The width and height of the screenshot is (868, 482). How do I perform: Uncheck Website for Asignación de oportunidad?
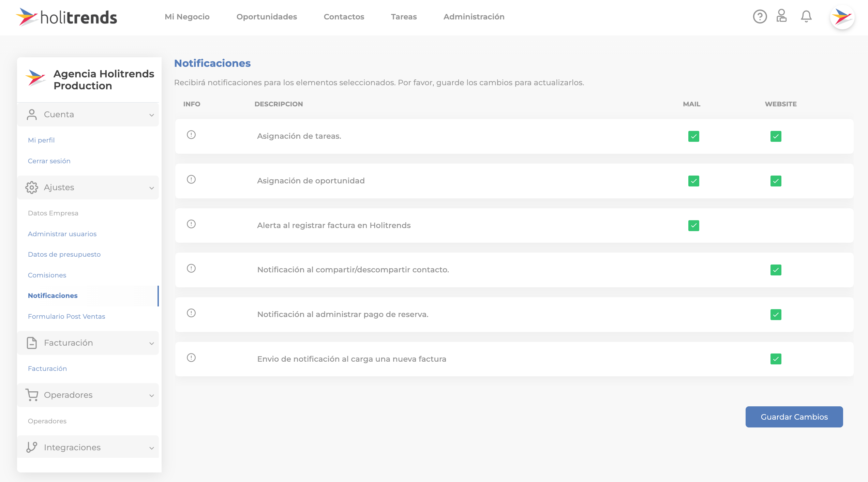pos(776,181)
